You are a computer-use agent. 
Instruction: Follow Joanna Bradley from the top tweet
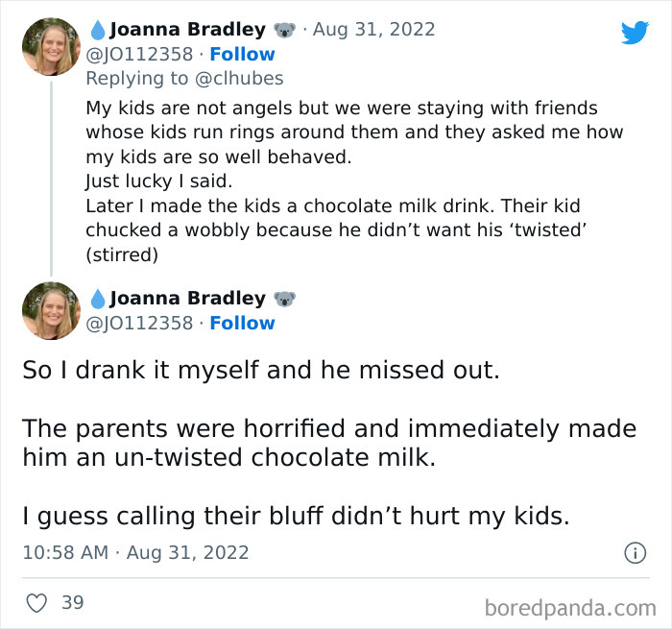click(242, 54)
